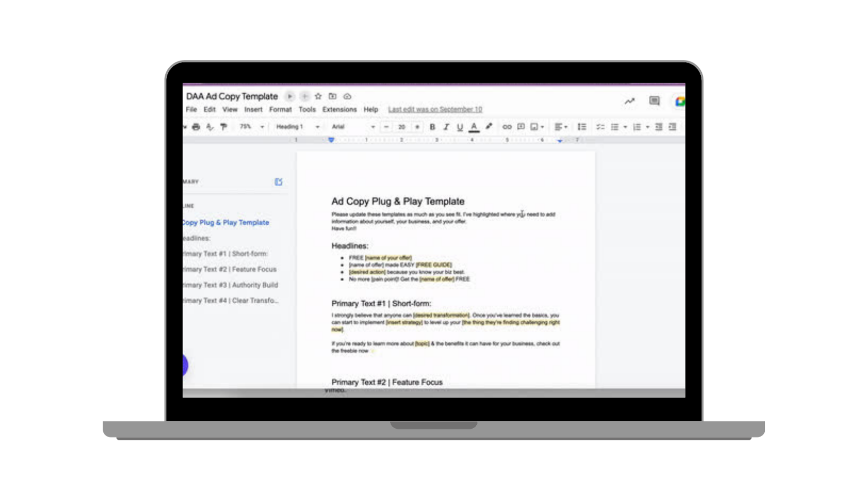868x489 pixels.
Task: Go to Primary Text #3 Authority Build outline item
Action: (x=230, y=285)
